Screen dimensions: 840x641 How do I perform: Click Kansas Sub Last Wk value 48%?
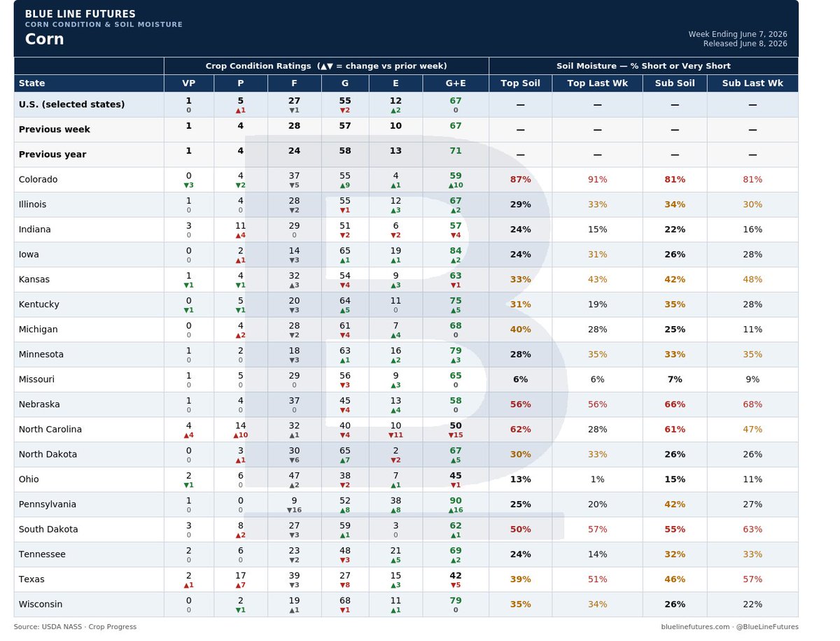coord(752,279)
